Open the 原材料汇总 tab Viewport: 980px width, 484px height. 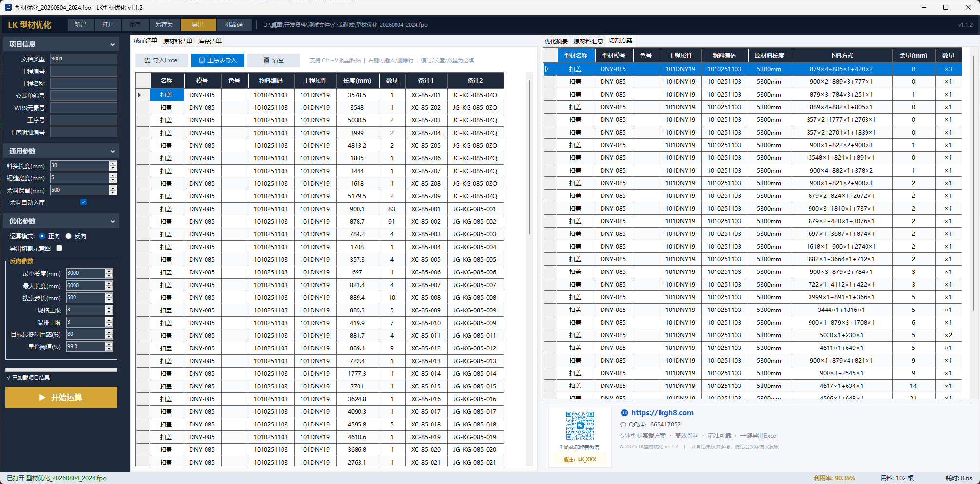coord(588,41)
